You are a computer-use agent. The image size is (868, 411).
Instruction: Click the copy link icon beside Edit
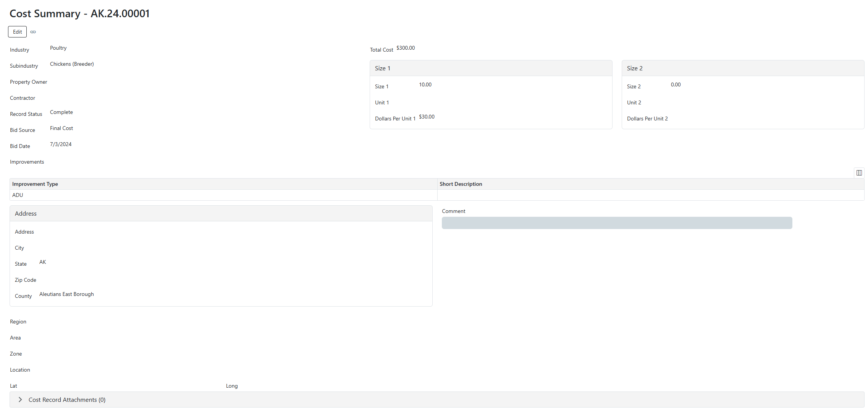click(33, 32)
